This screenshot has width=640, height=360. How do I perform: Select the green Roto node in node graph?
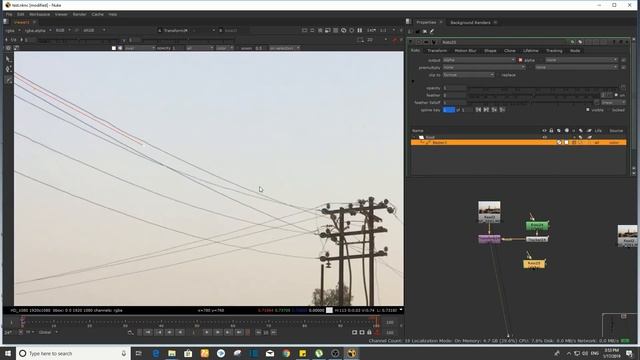(x=537, y=225)
